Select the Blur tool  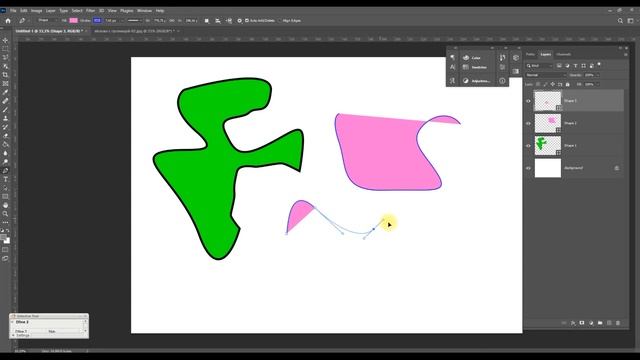pyautogui.click(x=5, y=153)
